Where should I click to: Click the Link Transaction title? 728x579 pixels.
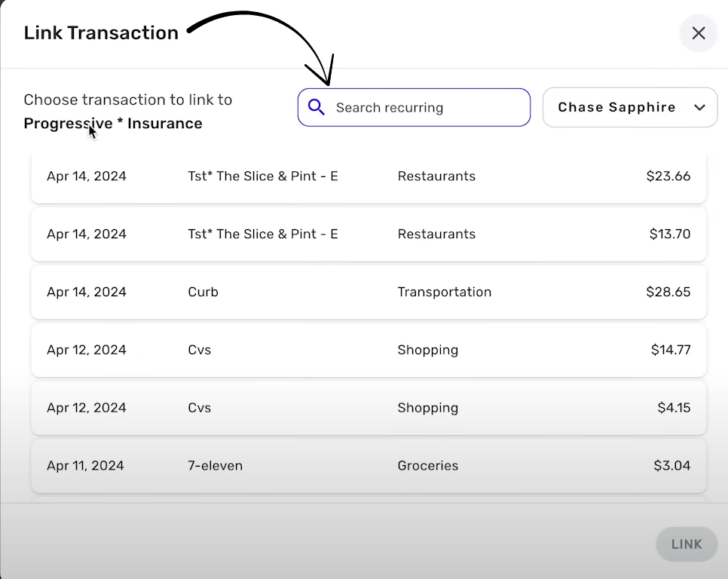pyautogui.click(x=101, y=33)
